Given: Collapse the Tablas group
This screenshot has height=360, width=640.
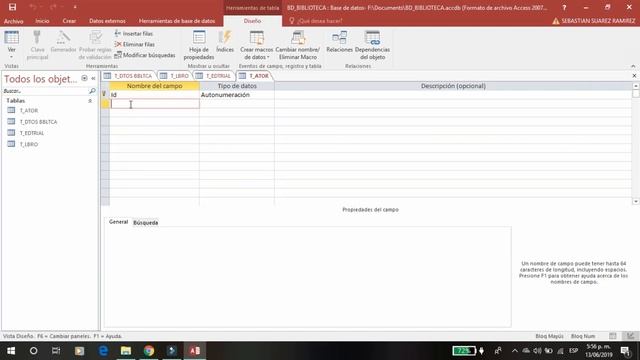Looking at the screenshot, I should point(90,100).
